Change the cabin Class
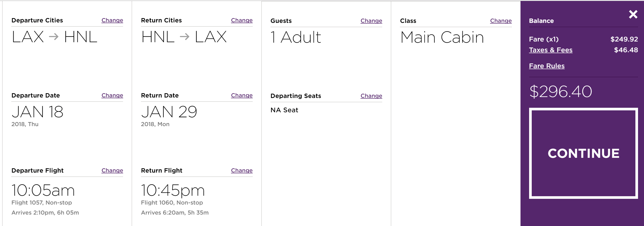 tap(500, 21)
